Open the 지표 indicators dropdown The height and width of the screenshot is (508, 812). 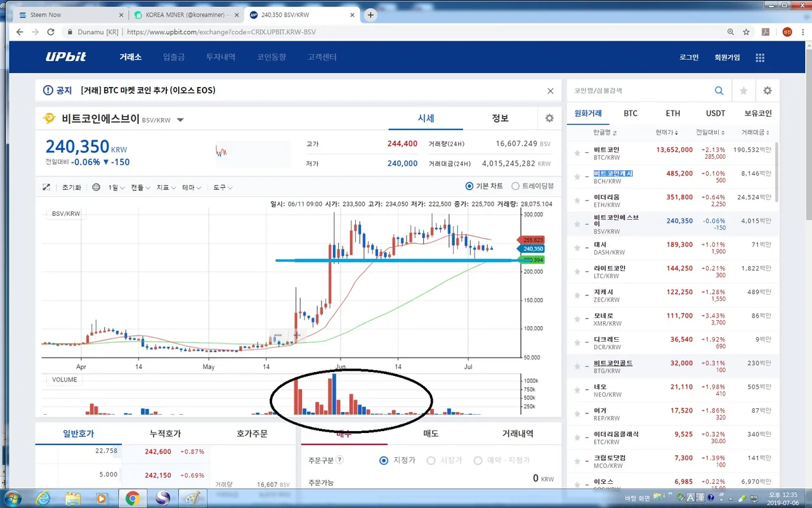point(166,188)
